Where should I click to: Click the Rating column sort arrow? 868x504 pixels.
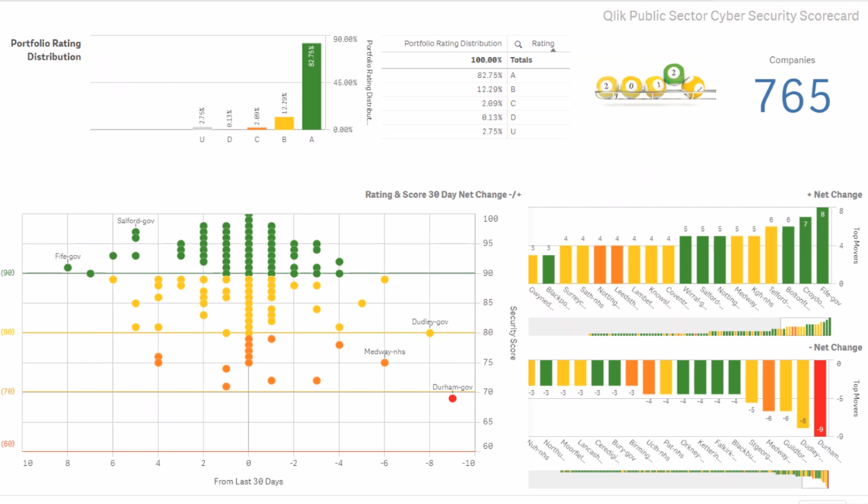click(552, 50)
